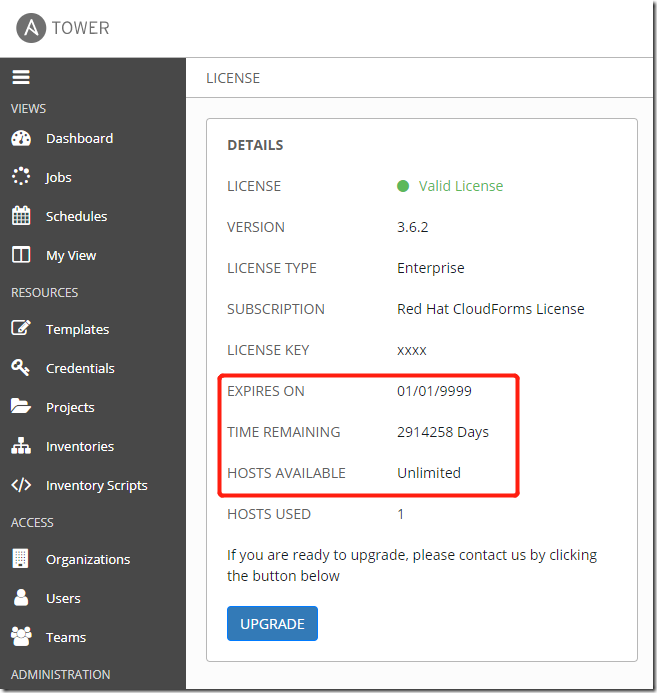Screen dimensions: 657x693
Task: Go to Inventories
Action: (80, 446)
